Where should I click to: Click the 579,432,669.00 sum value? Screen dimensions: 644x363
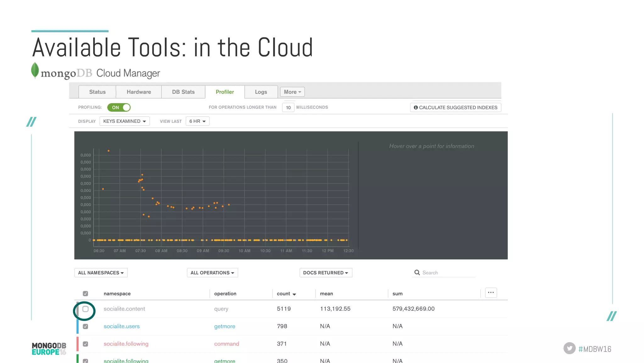click(x=414, y=309)
